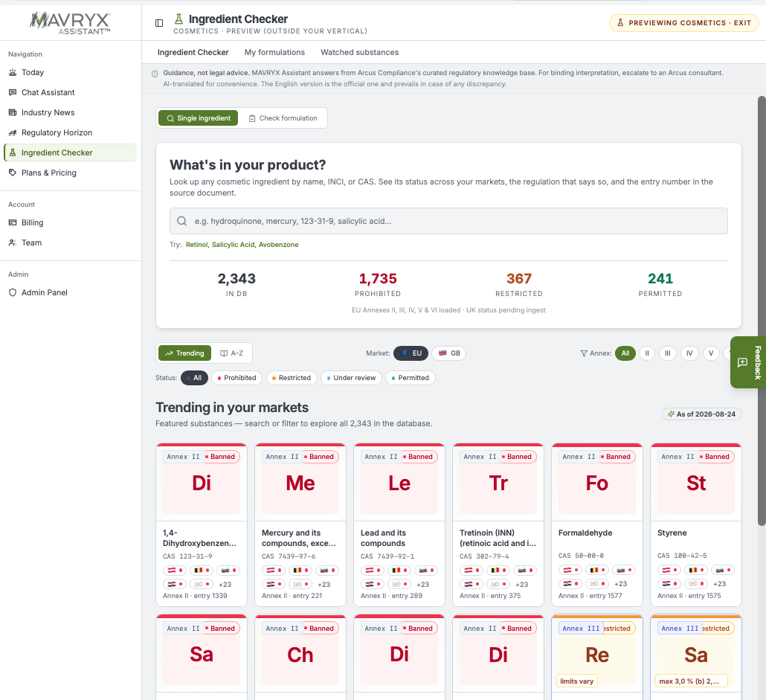Open the Feedback side tab

749,362
